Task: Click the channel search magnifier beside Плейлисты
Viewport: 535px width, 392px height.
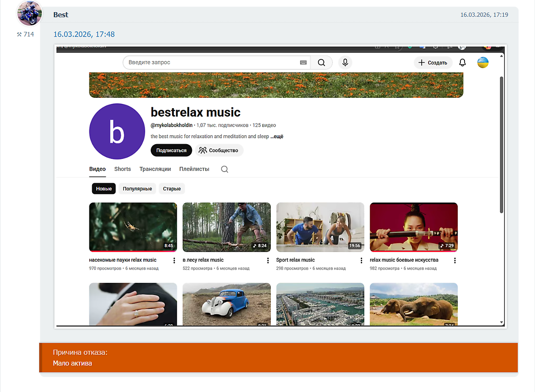Action: [225, 169]
